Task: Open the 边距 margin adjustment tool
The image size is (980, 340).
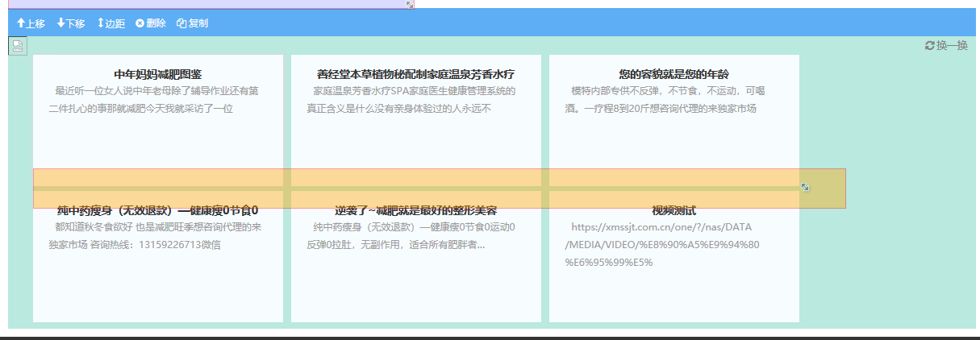Action: [111, 23]
